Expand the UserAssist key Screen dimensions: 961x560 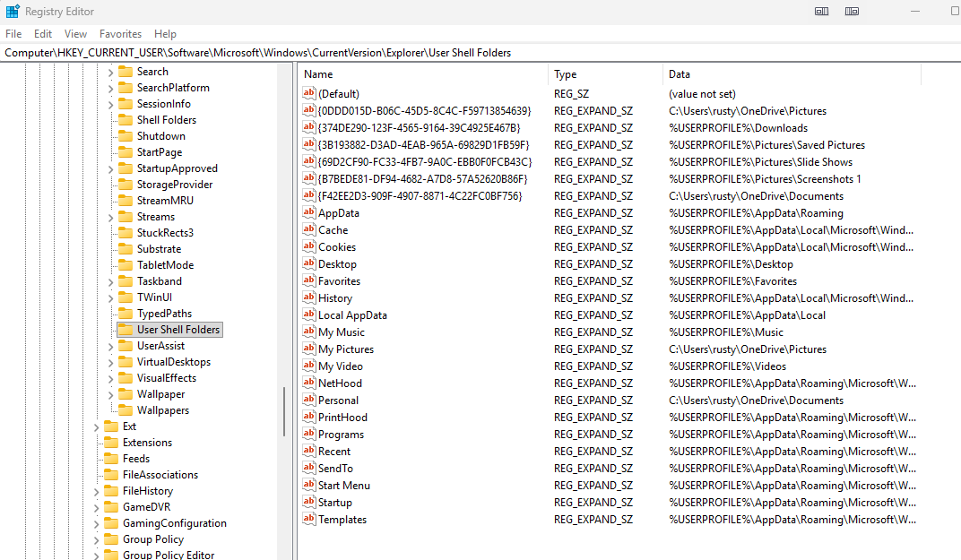coord(110,346)
